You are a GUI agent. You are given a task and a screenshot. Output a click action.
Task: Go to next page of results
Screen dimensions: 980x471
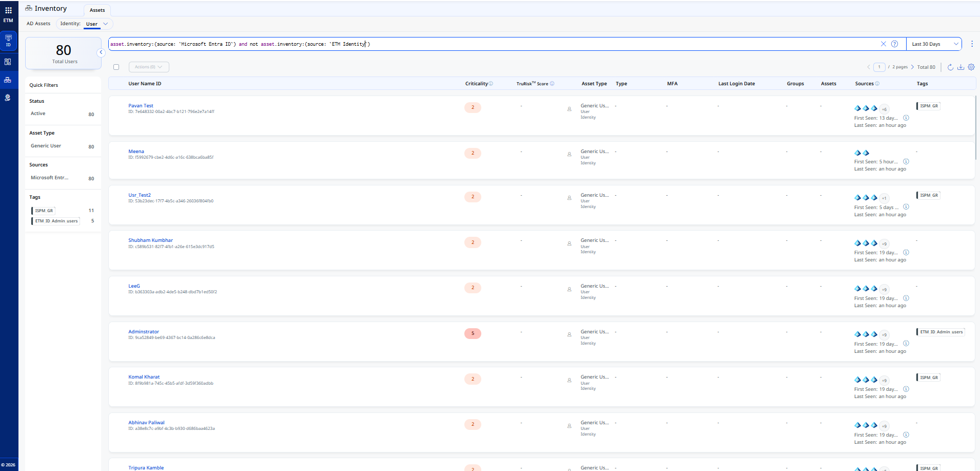tap(912, 67)
